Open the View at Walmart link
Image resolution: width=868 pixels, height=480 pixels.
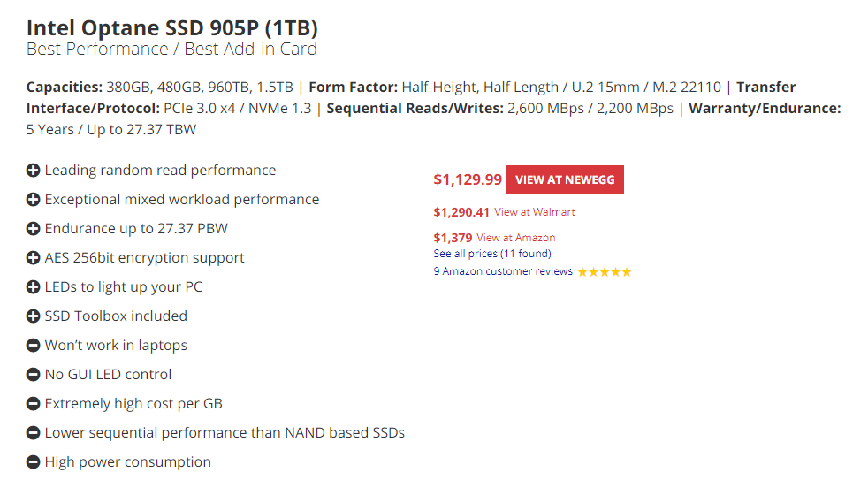tap(535, 212)
